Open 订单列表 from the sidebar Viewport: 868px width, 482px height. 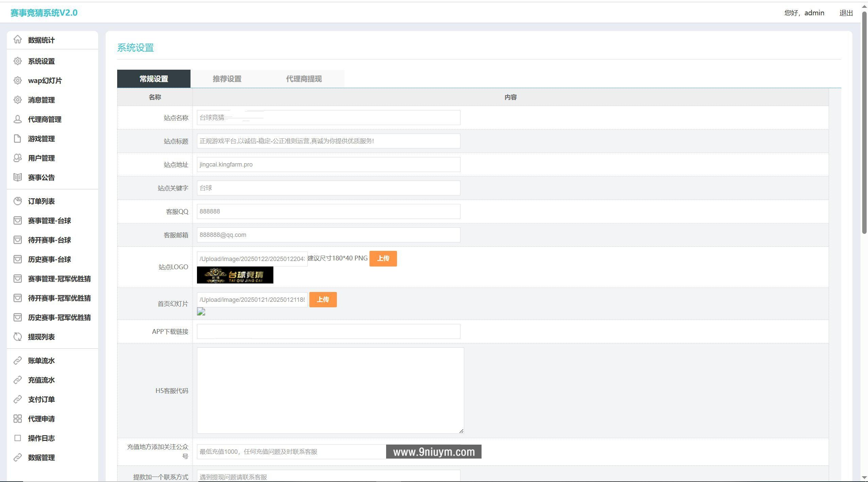tap(41, 201)
